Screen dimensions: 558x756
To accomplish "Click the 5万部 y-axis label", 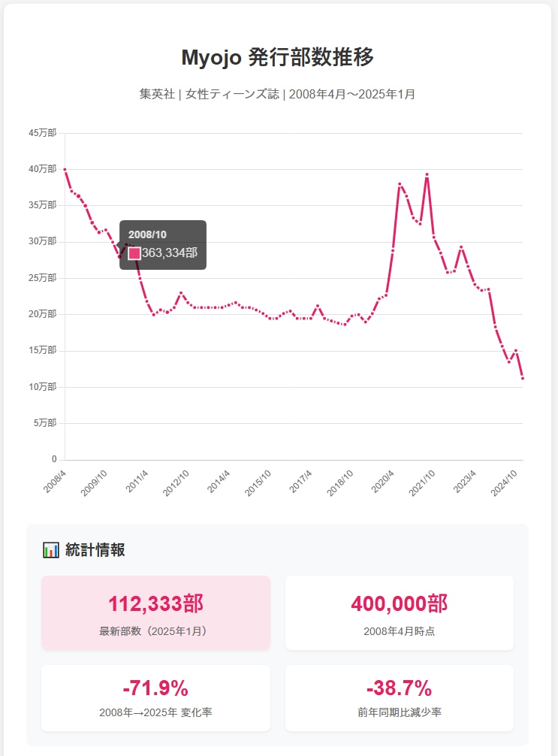I will pyautogui.click(x=44, y=423).
